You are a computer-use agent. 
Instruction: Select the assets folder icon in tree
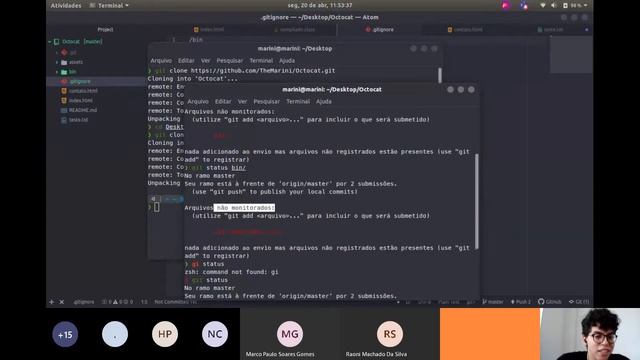coord(64,62)
